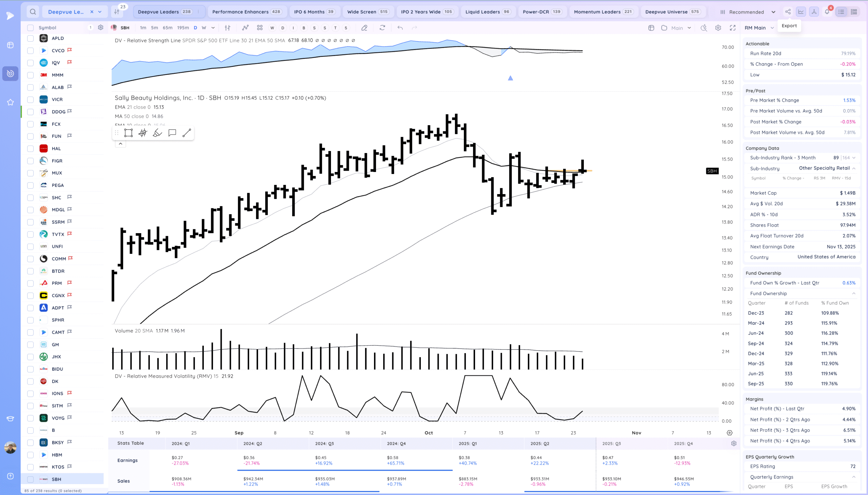Screen dimensions: 868x495
Task: Open the notifications bell icon
Action: tap(827, 12)
